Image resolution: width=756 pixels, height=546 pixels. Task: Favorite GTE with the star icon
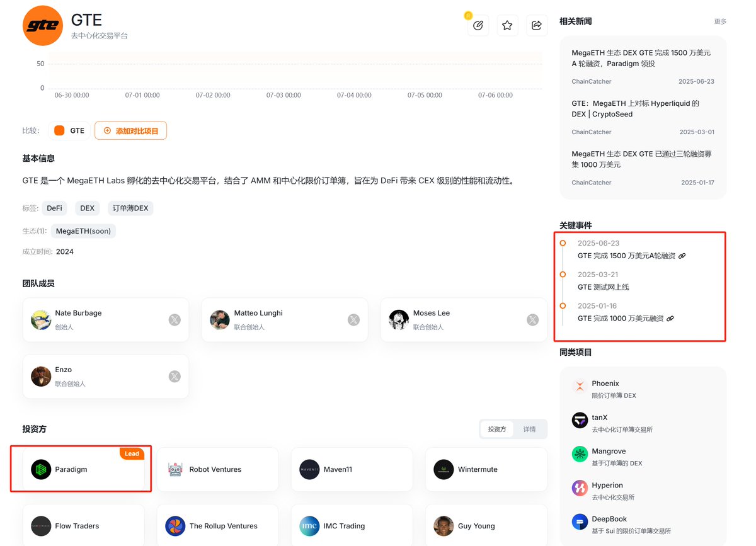tap(507, 26)
